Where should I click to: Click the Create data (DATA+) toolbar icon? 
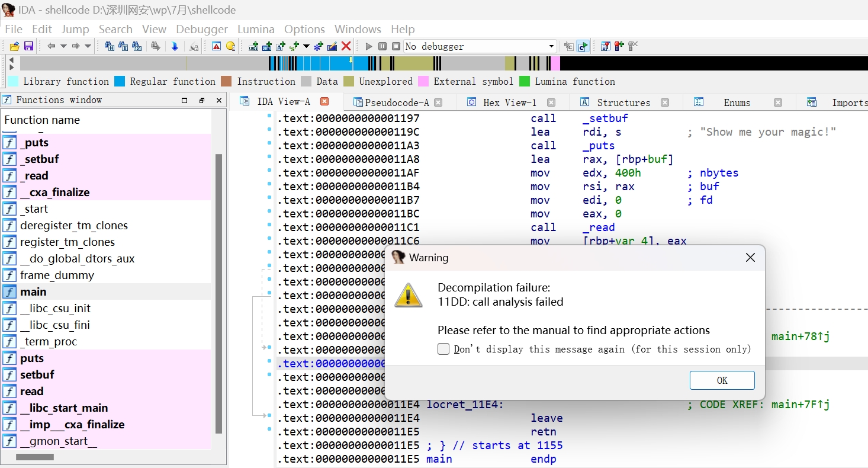pyautogui.click(x=267, y=46)
